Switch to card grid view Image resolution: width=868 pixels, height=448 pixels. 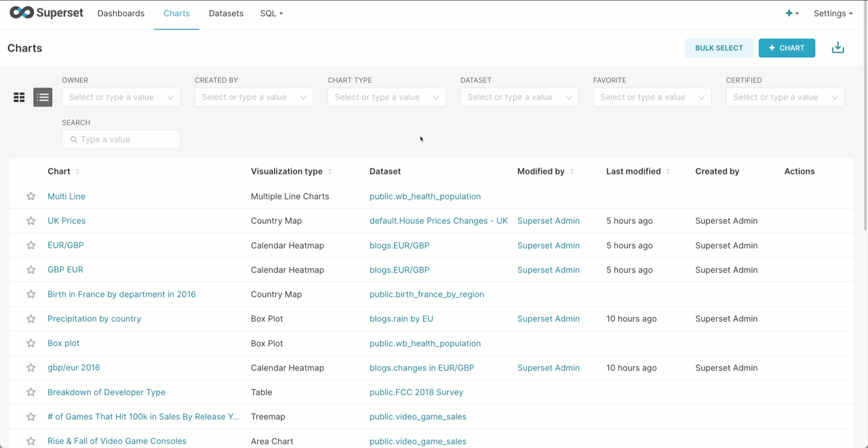(19, 98)
